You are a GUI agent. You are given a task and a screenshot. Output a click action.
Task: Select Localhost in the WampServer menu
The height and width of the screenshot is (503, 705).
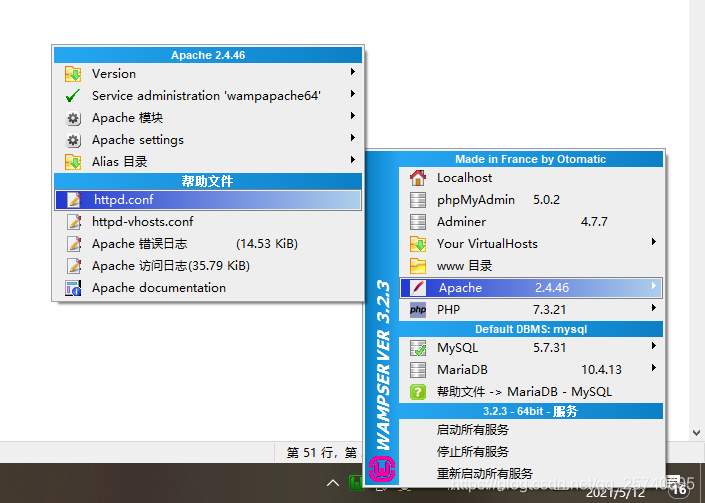(531, 178)
